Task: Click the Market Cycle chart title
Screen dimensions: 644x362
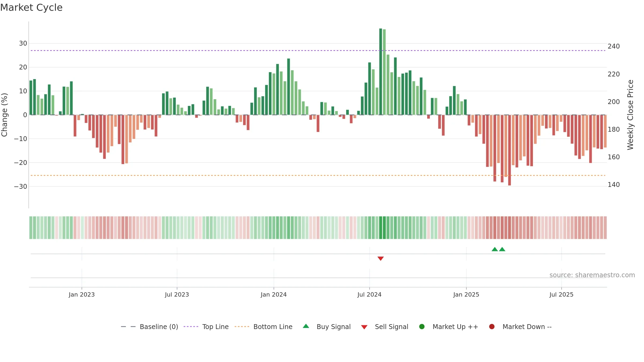Action: click(x=31, y=8)
